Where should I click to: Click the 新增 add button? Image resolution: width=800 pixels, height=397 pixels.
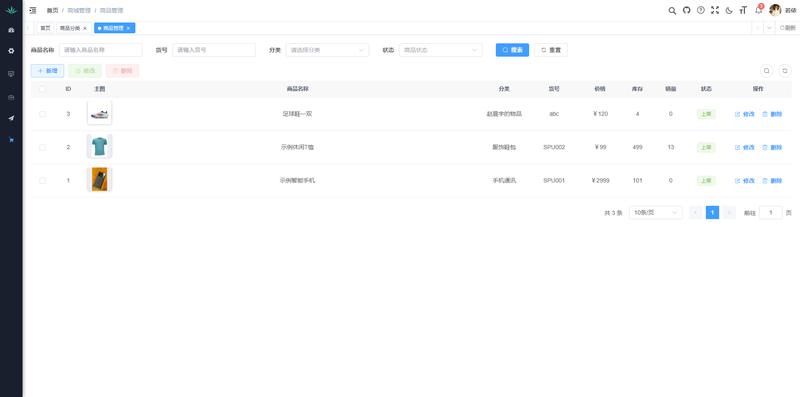[x=47, y=71]
